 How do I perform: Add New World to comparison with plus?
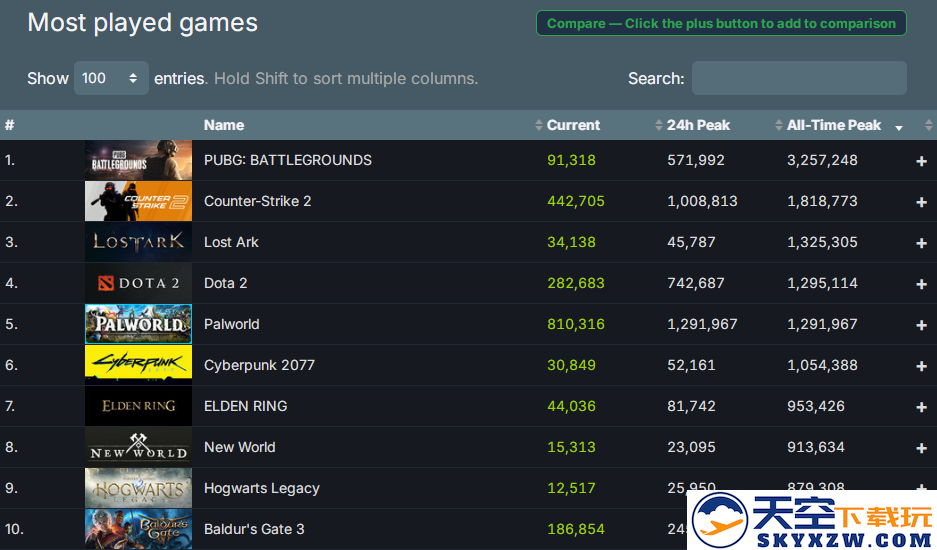921,448
